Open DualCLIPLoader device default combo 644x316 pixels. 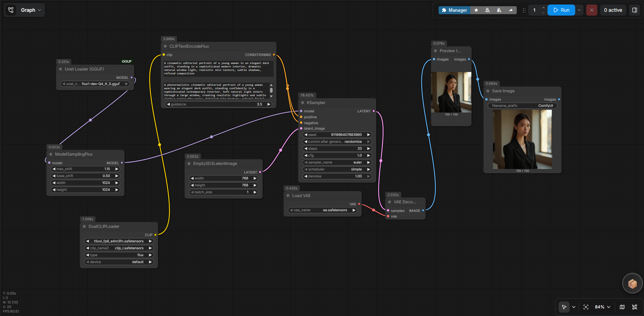(119, 262)
